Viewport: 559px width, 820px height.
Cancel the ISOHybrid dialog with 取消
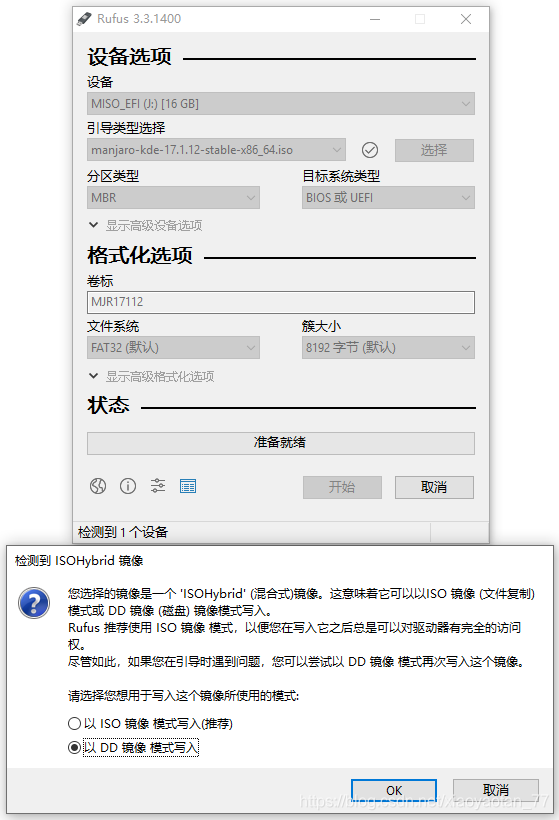coord(496,790)
